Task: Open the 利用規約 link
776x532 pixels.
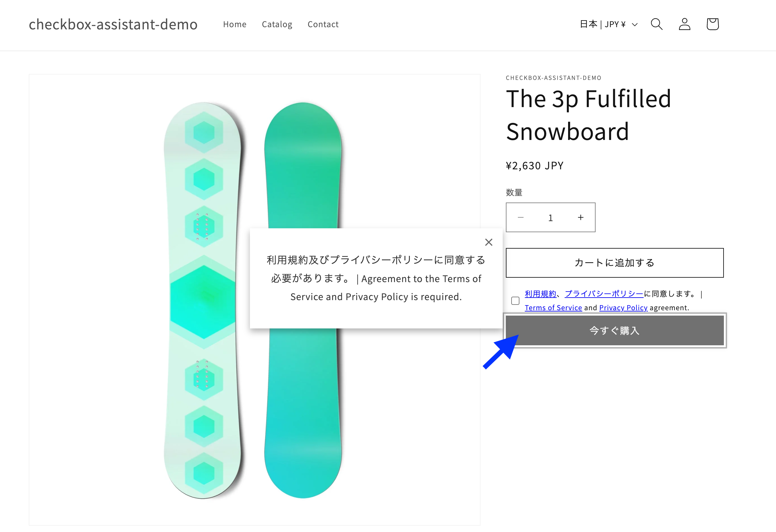Action: tap(540, 293)
